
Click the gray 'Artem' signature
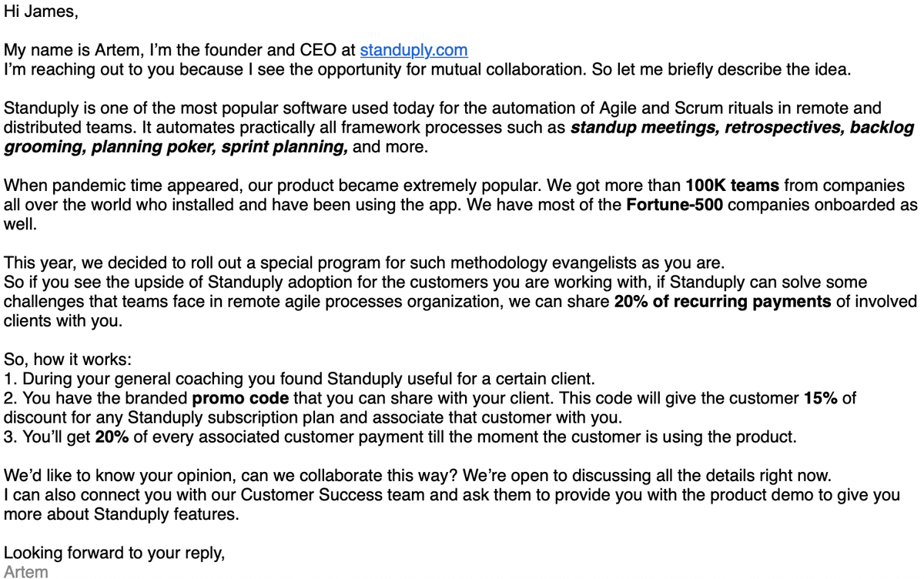(x=26, y=571)
